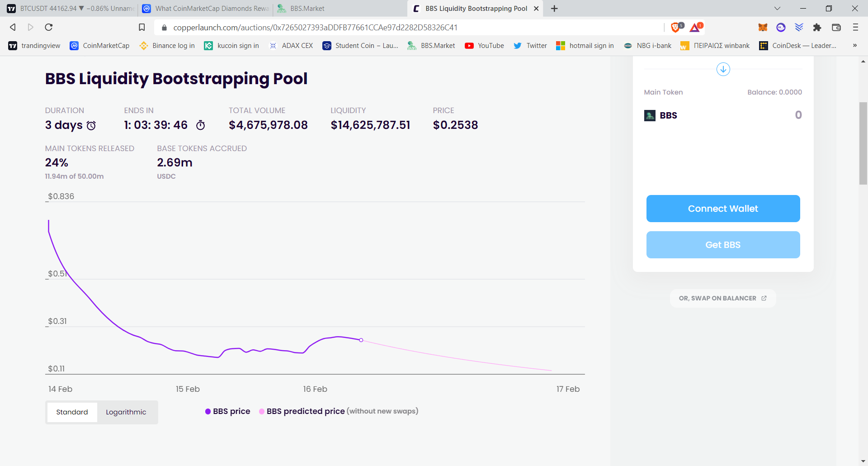Click the BBS token logo

pos(650,115)
